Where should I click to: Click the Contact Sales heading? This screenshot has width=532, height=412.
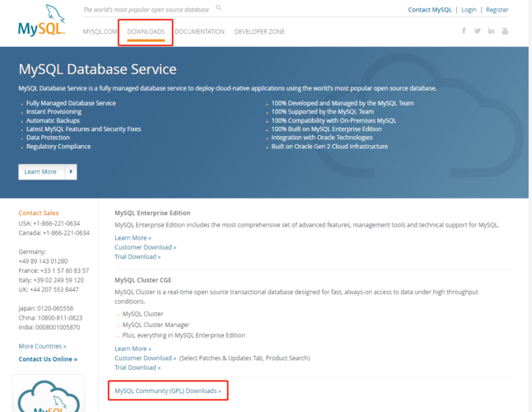click(x=39, y=213)
